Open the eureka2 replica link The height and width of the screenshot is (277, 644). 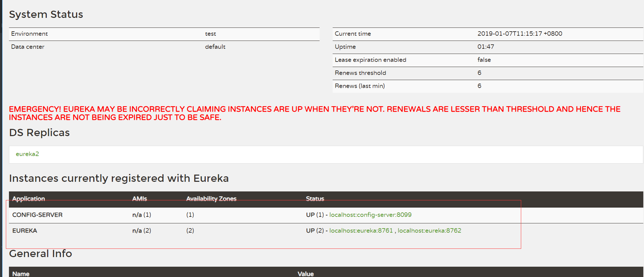(27, 154)
